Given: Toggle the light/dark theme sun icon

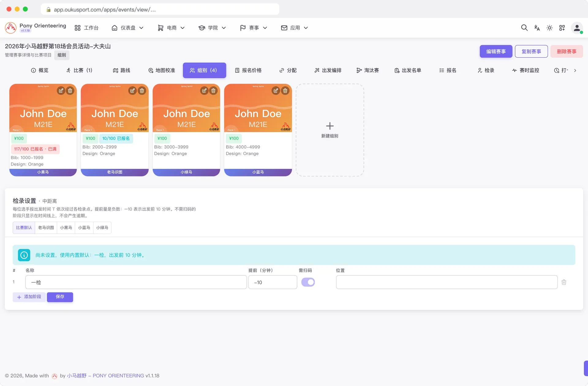Looking at the screenshot, I should pos(549,28).
